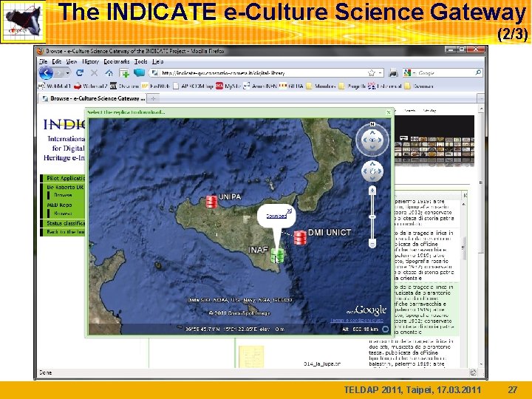Tilt view down with look joystick arrow

click(x=372, y=147)
